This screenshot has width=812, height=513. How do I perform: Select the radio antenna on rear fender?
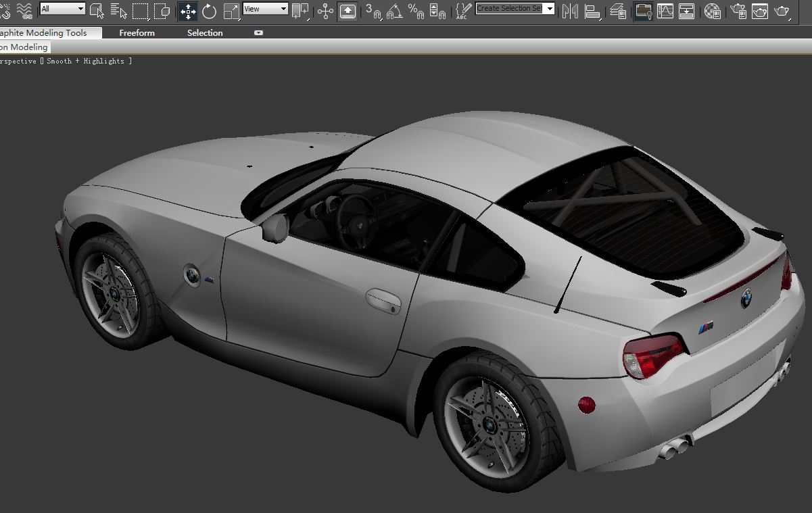pyautogui.click(x=568, y=285)
